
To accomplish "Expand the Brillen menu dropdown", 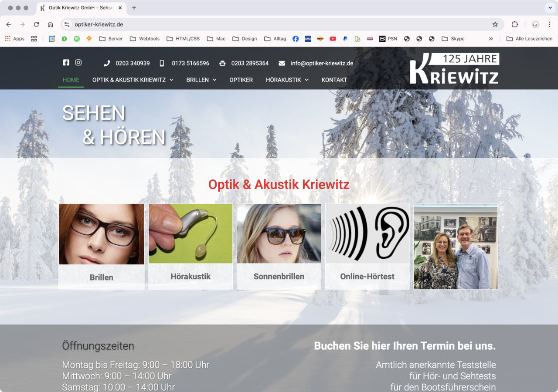I will [201, 80].
